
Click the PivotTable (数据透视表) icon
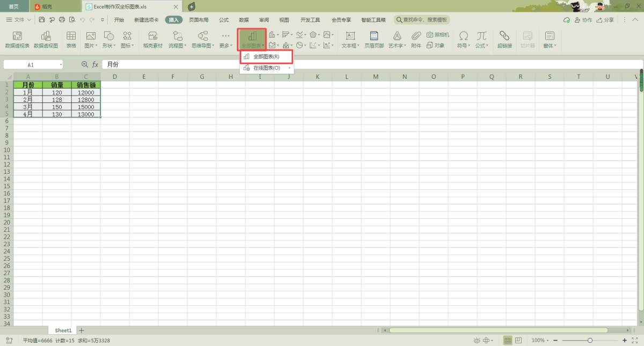[x=17, y=39]
